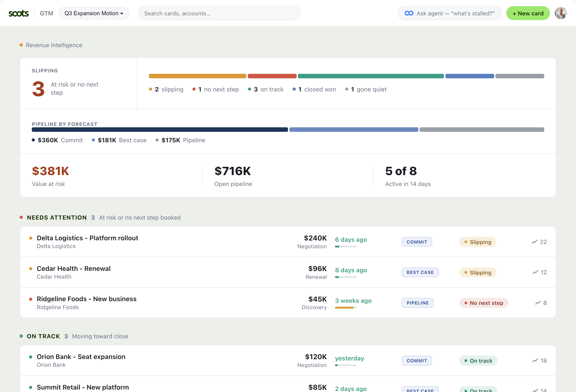
Task: Create a card with + New card
Action: tap(528, 13)
